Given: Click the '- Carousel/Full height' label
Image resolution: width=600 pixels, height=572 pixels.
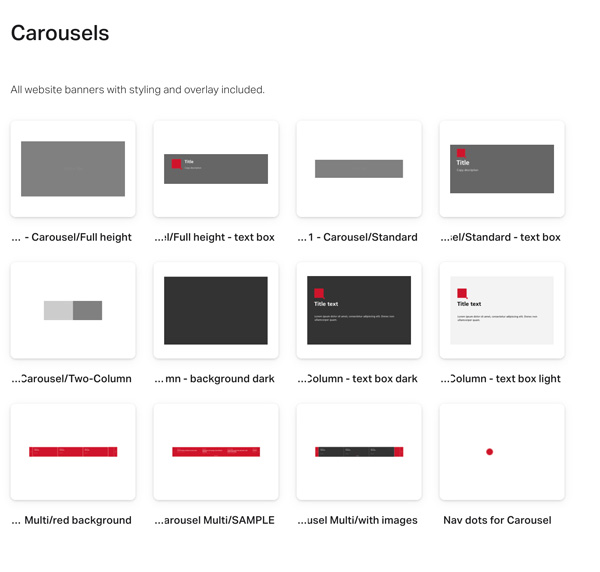Looking at the screenshot, I should (72, 237).
